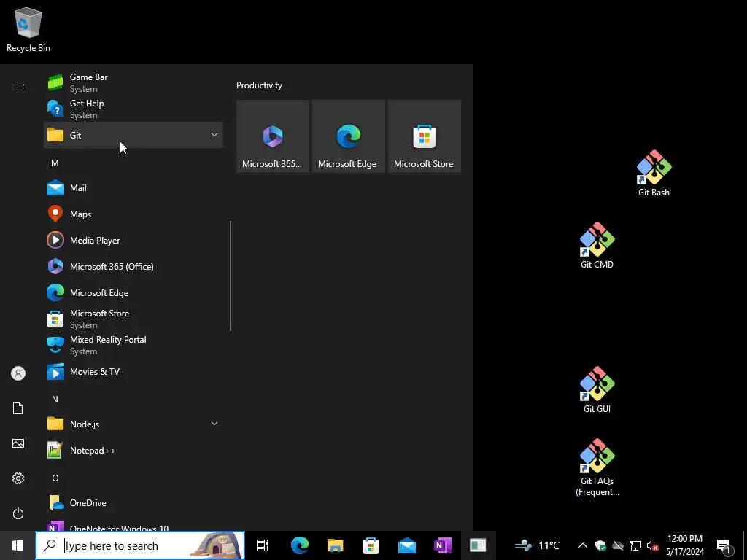Click the letter N section header

pos(55,400)
